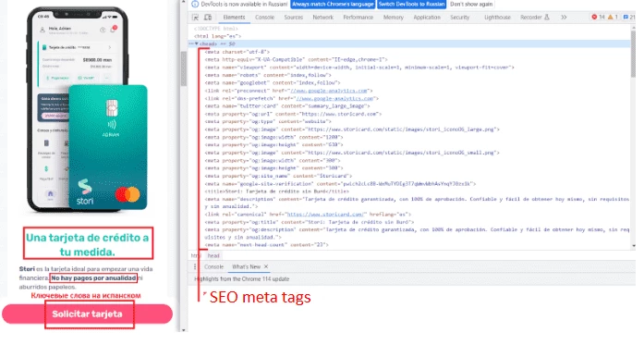644x345 pixels.
Task: Select the meta og:type website line
Action: pyautogui.click(x=268, y=121)
